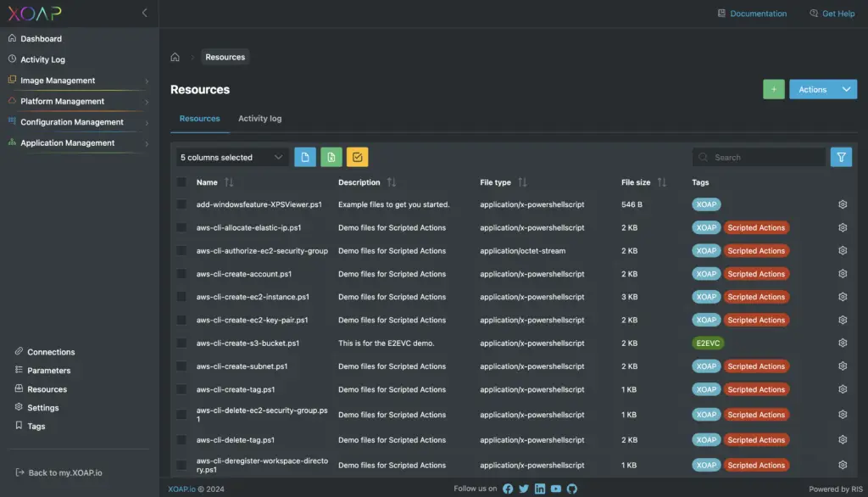Click XOAP tag on add-windowsfeature-XPSViewer.ps1 row
Screen dimensions: 868x497
706,204
